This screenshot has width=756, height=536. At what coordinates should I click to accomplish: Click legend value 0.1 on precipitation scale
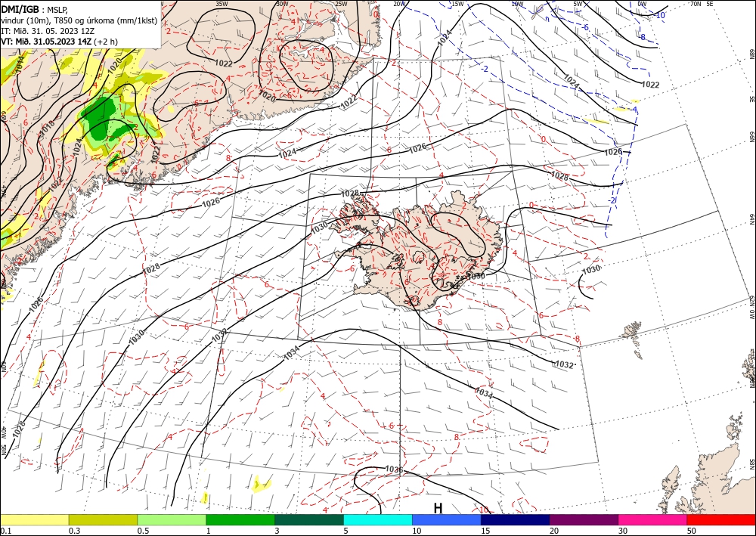tap(5, 531)
